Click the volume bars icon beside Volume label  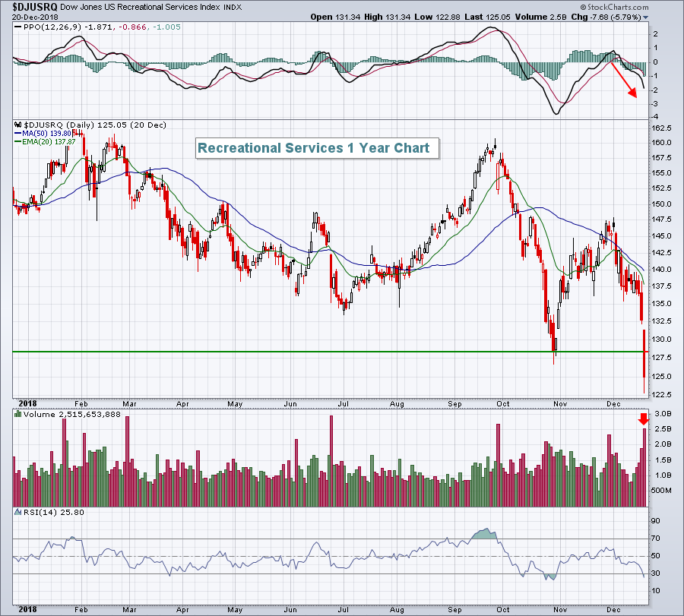18,414
